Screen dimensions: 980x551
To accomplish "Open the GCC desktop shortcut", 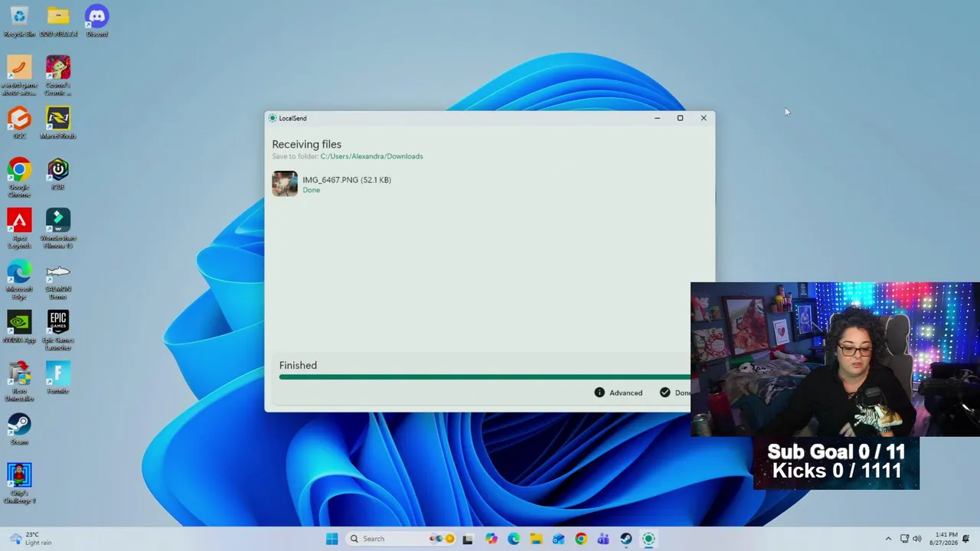I will [x=19, y=122].
